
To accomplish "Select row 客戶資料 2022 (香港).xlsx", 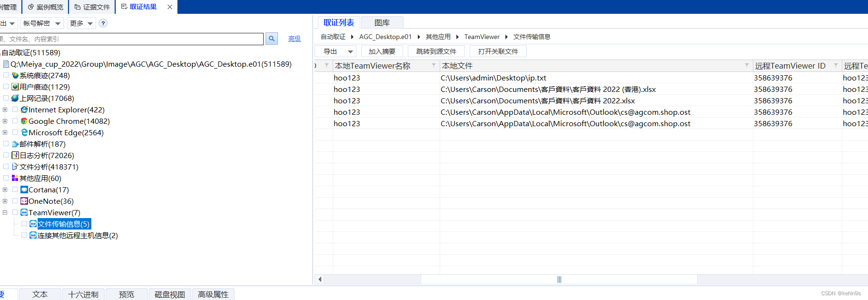I will click(591, 89).
